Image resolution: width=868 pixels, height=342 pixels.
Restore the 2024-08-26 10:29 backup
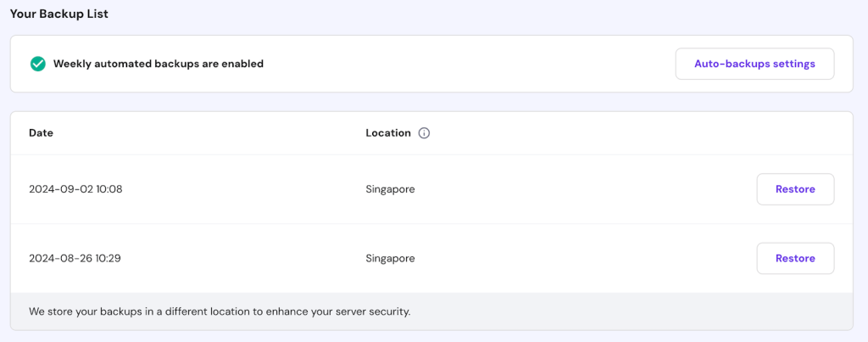794,258
